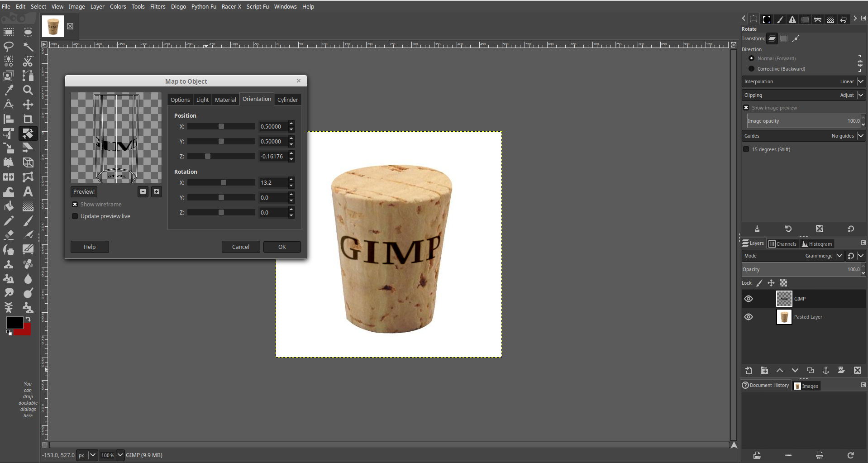Zoom out the Map to Object preview

pos(143,191)
